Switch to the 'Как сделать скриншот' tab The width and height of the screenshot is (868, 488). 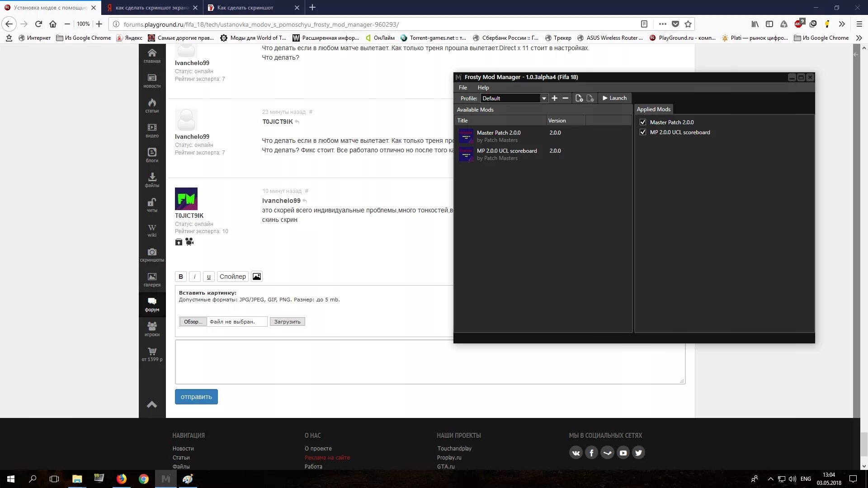pos(253,8)
